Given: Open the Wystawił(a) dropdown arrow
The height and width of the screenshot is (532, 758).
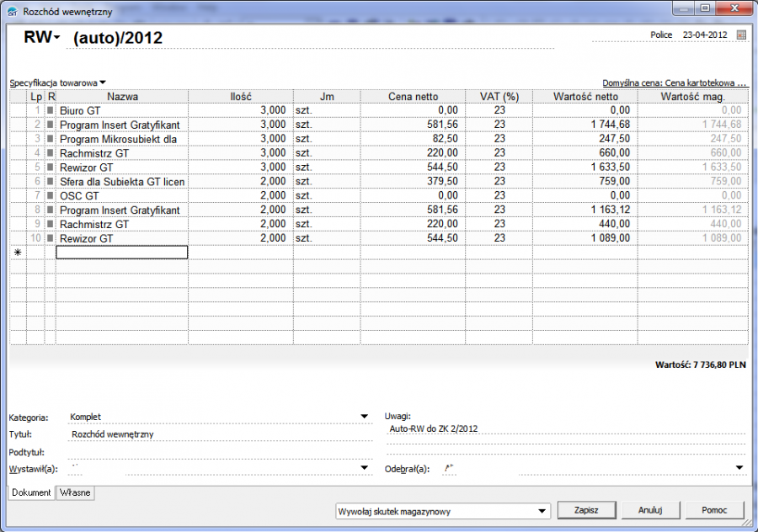Looking at the screenshot, I should 364,468.
